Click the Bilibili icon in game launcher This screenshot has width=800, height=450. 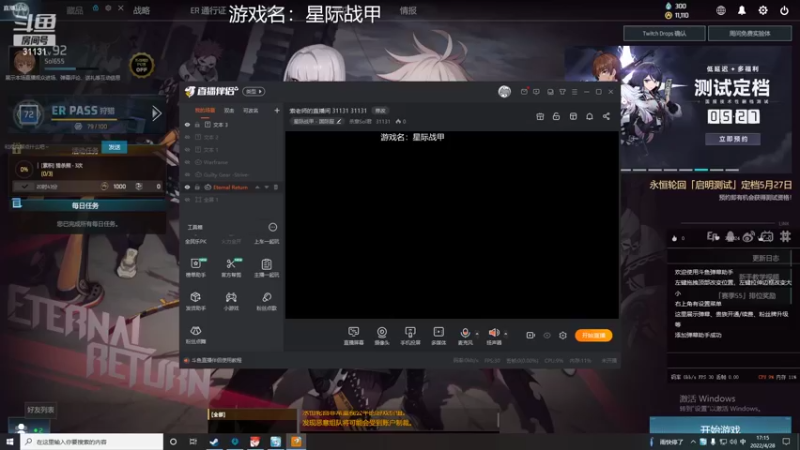(x=766, y=237)
